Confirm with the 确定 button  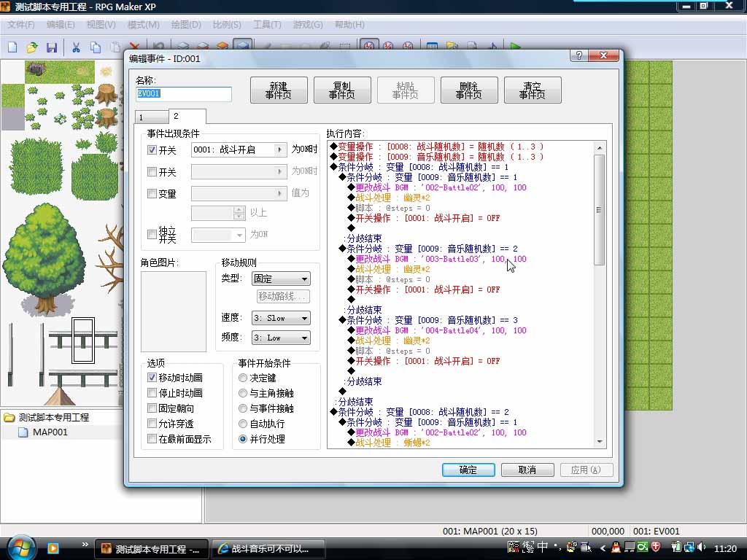click(468, 470)
